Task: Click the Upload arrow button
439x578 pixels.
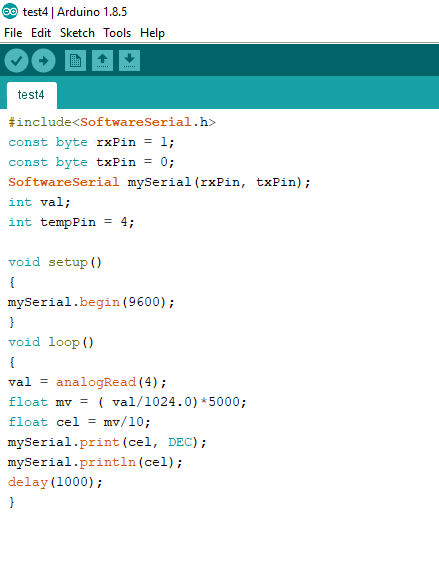Action: pyautogui.click(x=43, y=60)
